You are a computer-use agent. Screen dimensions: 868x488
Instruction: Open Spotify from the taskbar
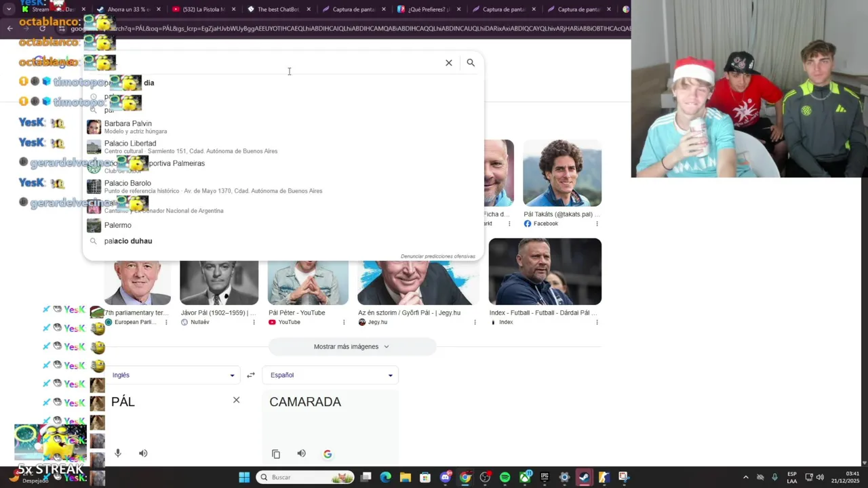[505, 477]
